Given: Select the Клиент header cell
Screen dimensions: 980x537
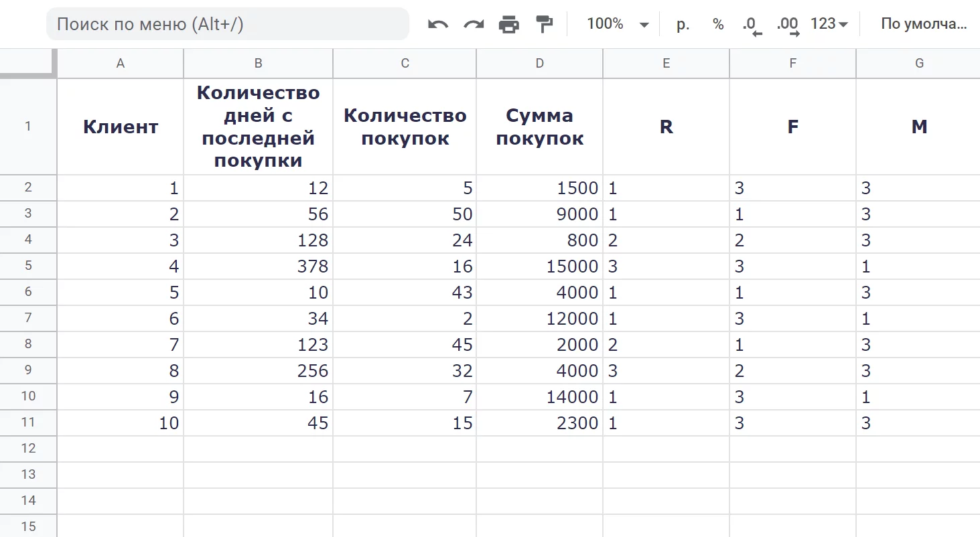Looking at the screenshot, I should [121, 127].
